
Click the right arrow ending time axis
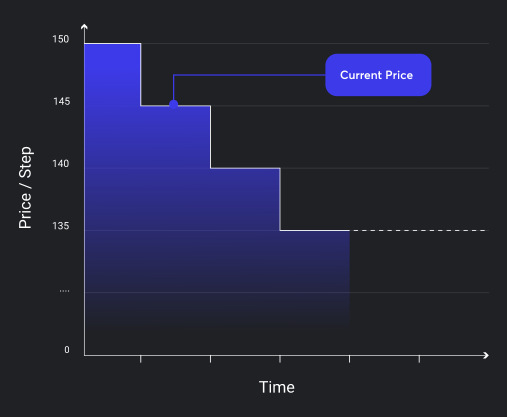[x=486, y=355]
